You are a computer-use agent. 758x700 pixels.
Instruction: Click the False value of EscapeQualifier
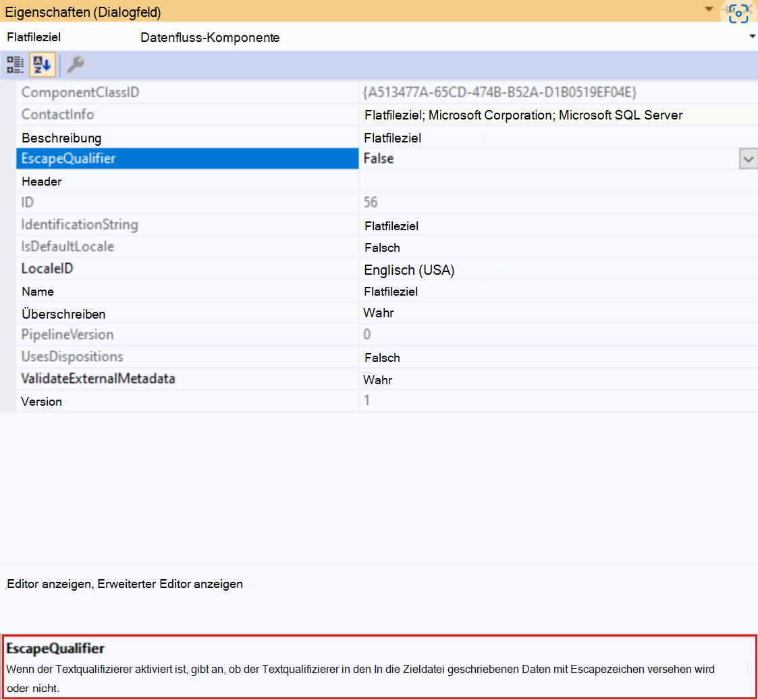pos(379,159)
